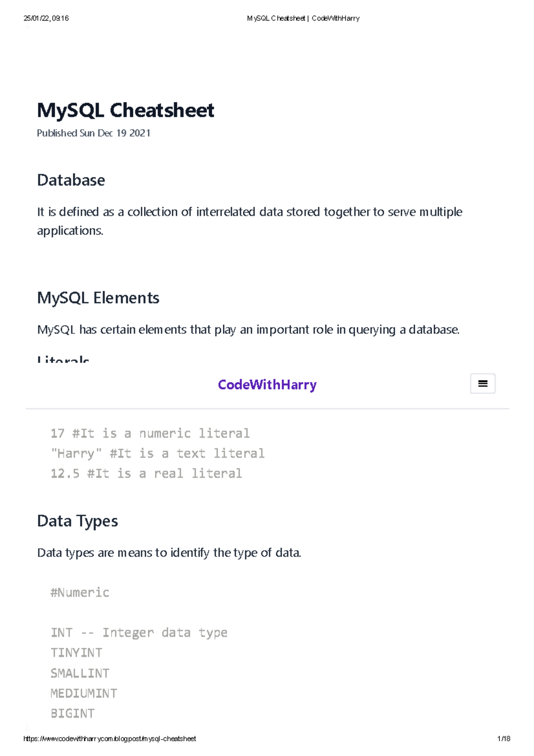Click the Published Sun Dec 19 2021 date
The width and height of the screenshot is (534, 756).
coord(93,133)
